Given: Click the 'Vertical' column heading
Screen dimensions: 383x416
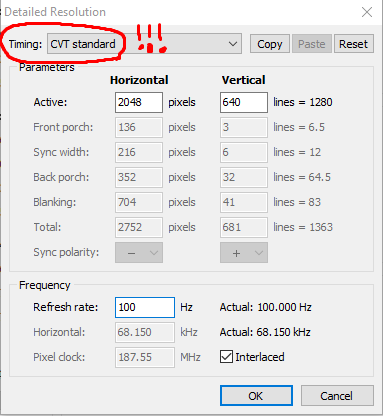Looking at the screenshot, I should [244, 80].
